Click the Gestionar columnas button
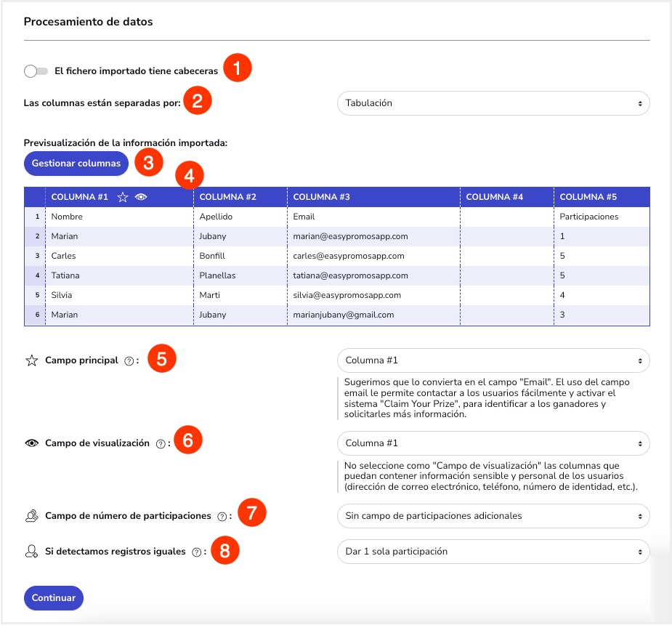The image size is (672, 625). pyautogui.click(x=76, y=164)
